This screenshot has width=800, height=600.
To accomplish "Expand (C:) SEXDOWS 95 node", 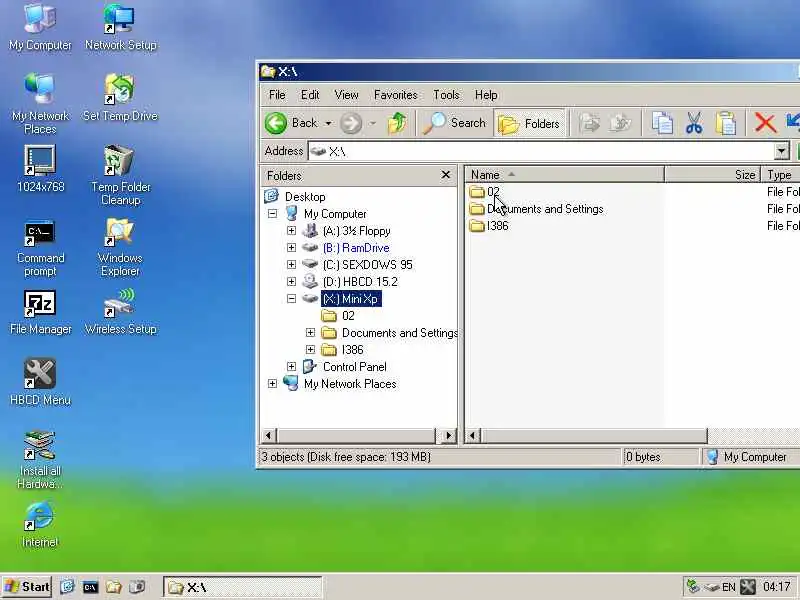I will pyautogui.click(x=291, y=264).
